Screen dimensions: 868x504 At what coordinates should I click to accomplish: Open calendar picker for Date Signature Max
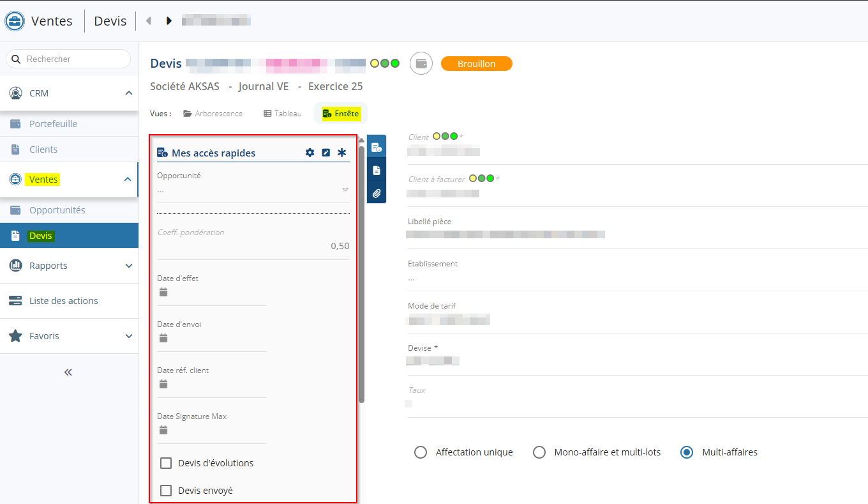[x=163, y=430]
